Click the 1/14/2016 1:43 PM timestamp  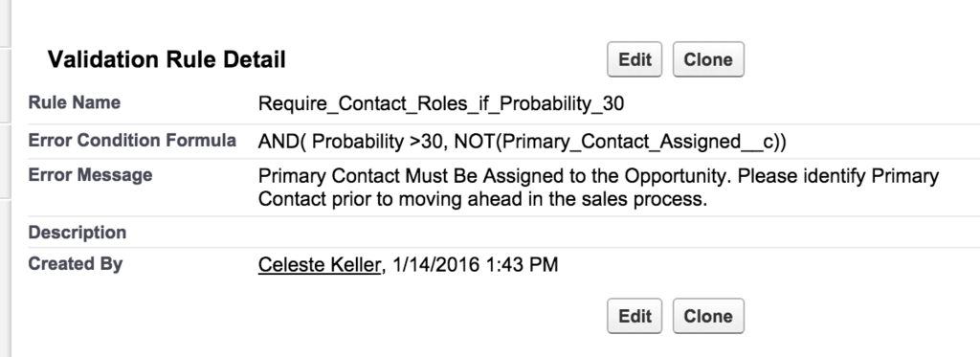coord(475,264)
